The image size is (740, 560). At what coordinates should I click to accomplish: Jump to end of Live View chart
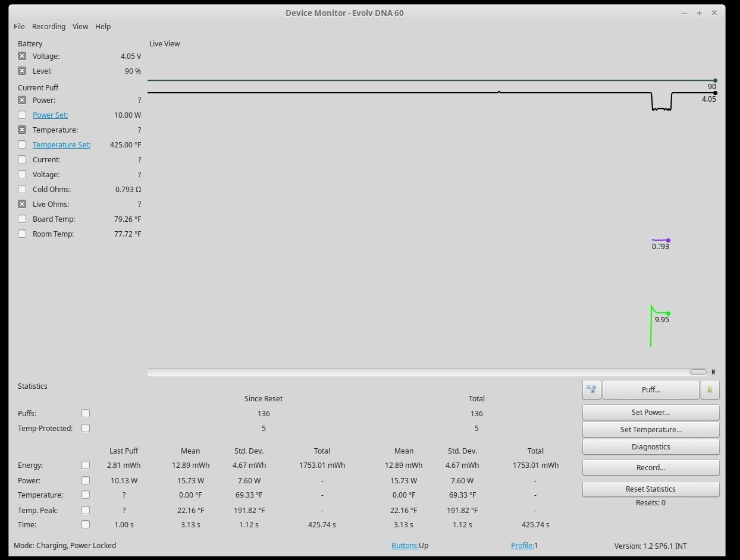tap(713, 372)
